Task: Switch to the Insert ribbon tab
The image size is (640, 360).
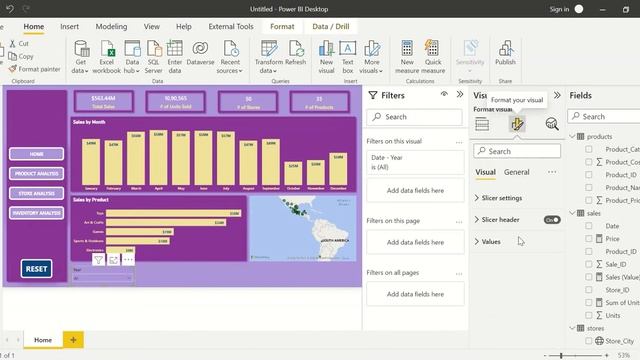Action: (x=69, y=27)
